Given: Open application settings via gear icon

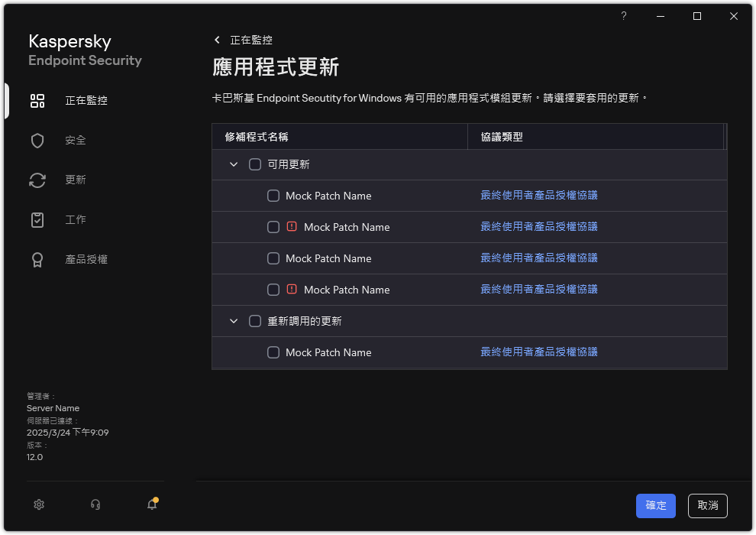Looking at the screenshot, I should [x=38, y=504].
